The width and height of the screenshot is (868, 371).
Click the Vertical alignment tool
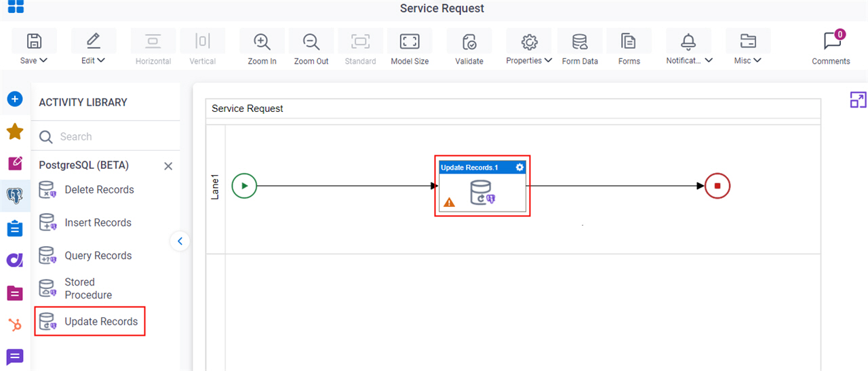pos(202,49)
